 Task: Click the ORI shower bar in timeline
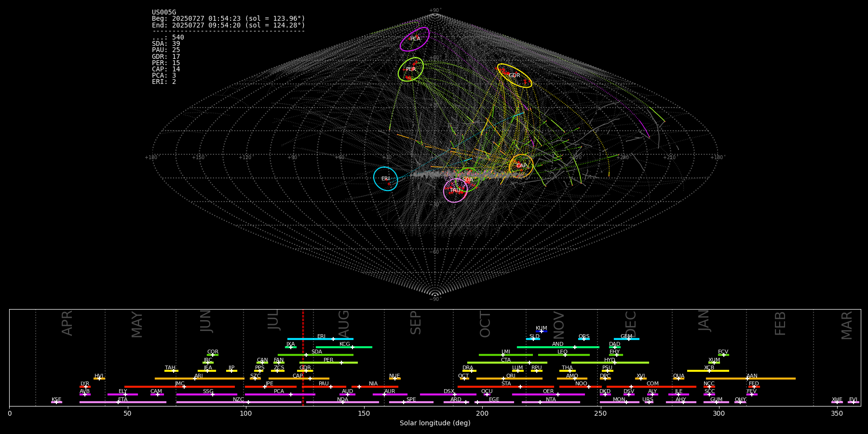click(509, 379)
